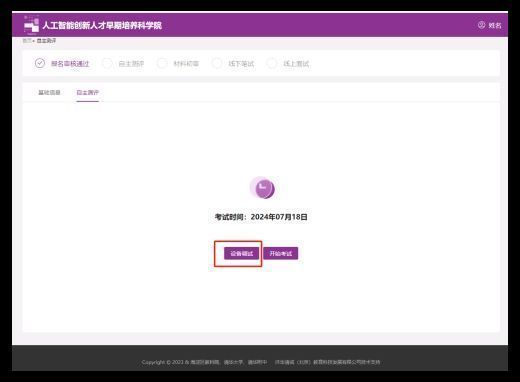
Task: Click the circle of the 材料初审 step
Action: [162, 63]
